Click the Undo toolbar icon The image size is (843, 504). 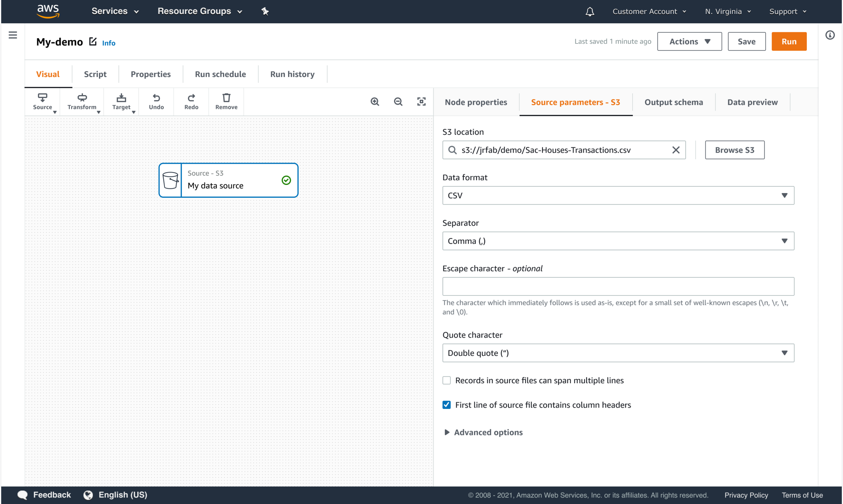156,101
